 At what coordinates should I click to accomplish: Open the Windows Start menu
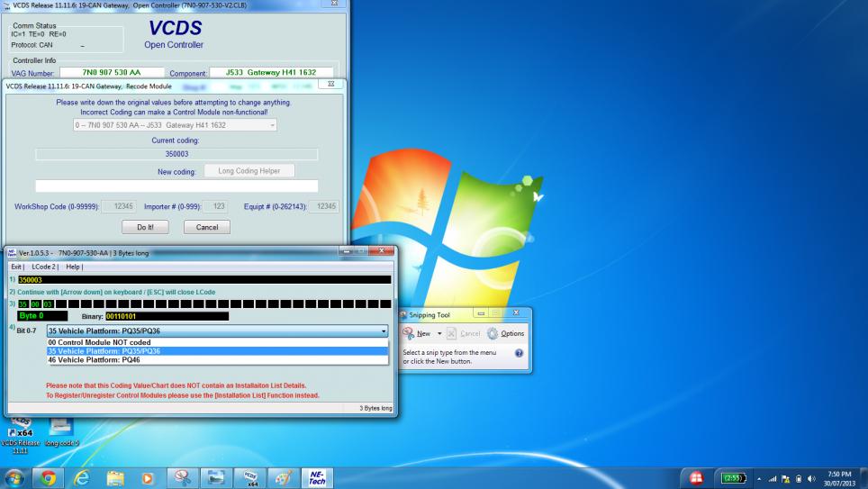tap(14, 477)
